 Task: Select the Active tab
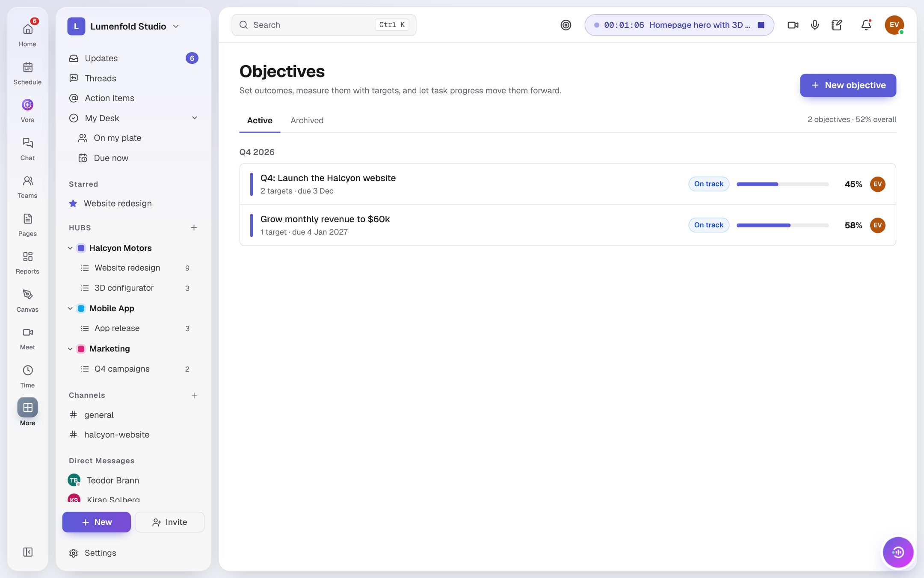(x=259, y=120)
